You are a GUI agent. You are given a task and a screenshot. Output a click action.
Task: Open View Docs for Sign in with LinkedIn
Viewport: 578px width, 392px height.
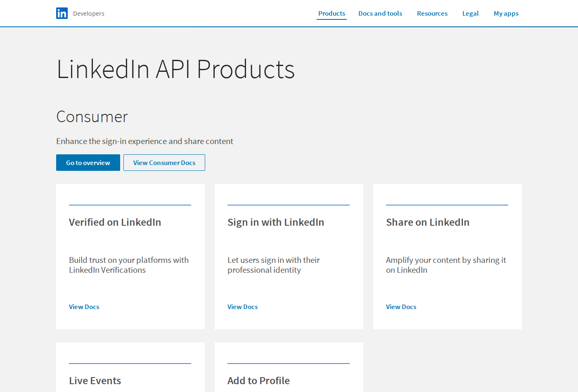click(243, 307)
